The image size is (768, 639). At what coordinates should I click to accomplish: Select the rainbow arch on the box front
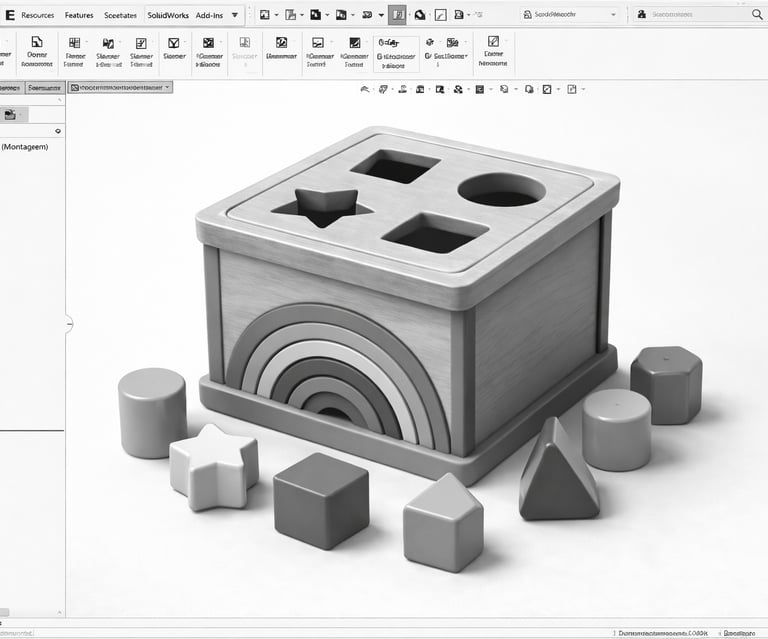[338, 377]
